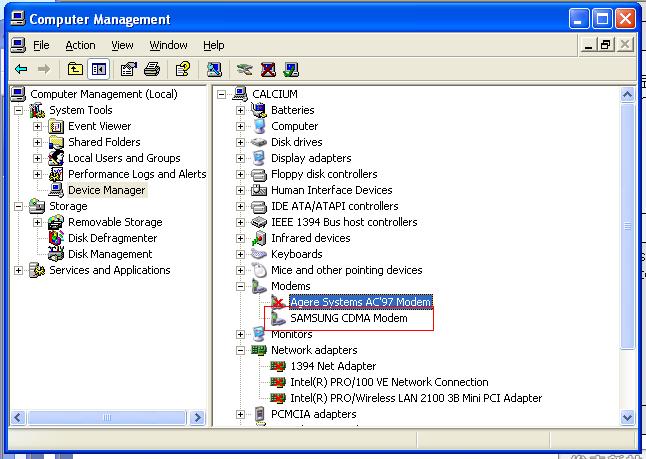Expand the Display adapters category
646x459 pixels.
point(241,158)
